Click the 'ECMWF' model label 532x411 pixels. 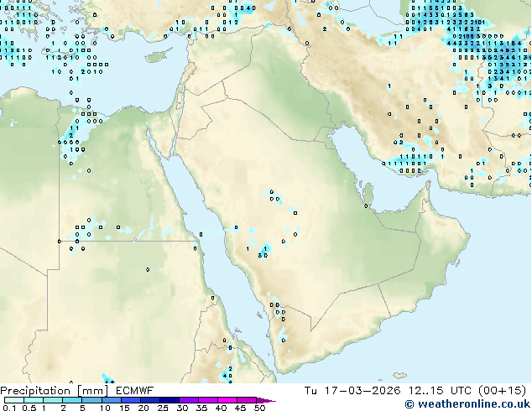[135, 391]
